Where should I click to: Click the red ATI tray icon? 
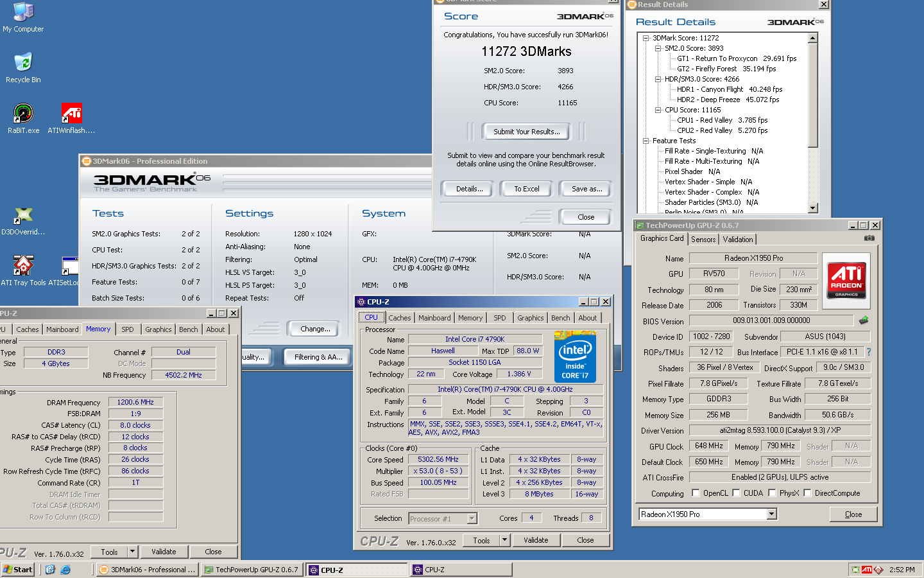point(867,570)
